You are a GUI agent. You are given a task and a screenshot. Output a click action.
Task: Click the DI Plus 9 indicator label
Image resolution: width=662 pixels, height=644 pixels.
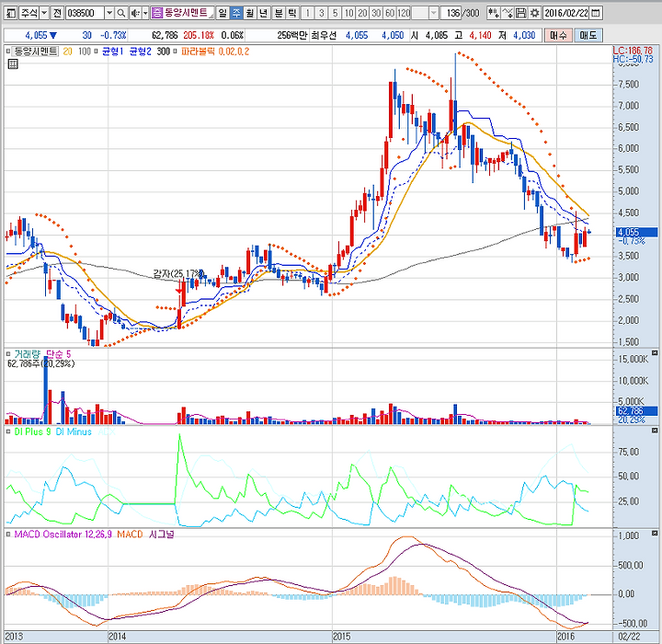pos(32,431)
